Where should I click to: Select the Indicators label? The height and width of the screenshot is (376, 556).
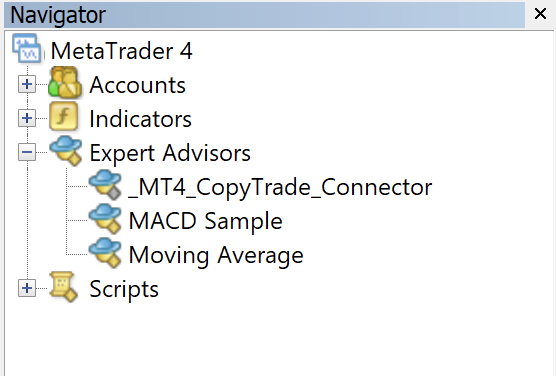140,119
